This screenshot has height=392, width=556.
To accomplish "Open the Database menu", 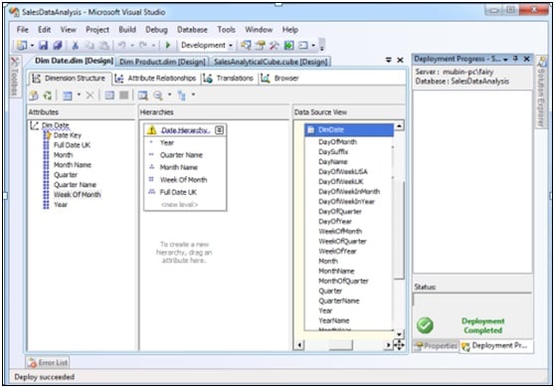I will pos(192,30).
